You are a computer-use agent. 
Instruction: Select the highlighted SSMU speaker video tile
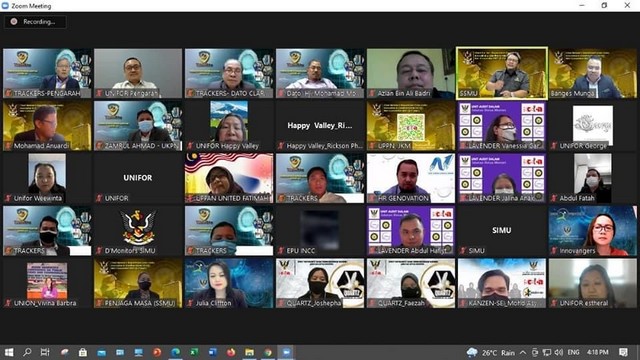(502, 73)
